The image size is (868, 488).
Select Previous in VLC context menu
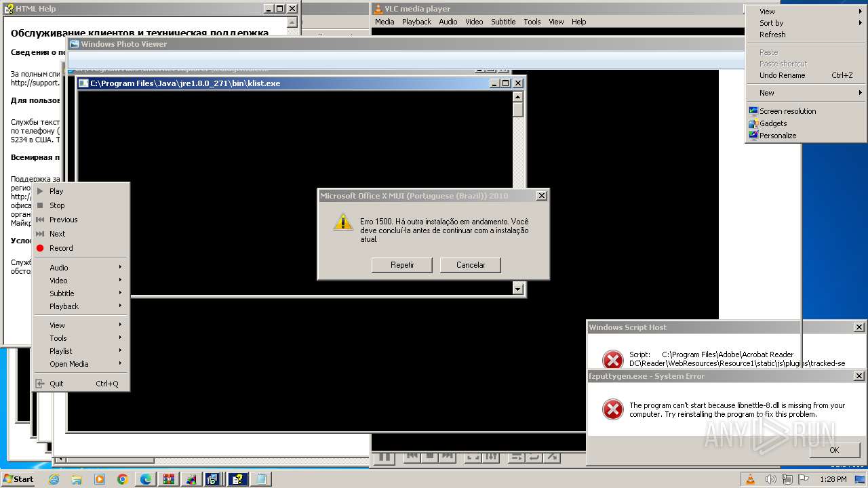[x=81, y=220]
